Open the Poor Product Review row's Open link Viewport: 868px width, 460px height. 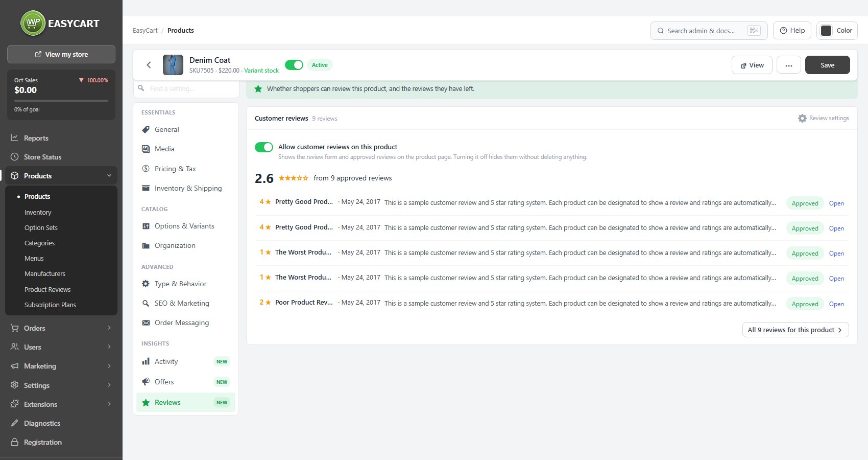click(x=836, y=304)
